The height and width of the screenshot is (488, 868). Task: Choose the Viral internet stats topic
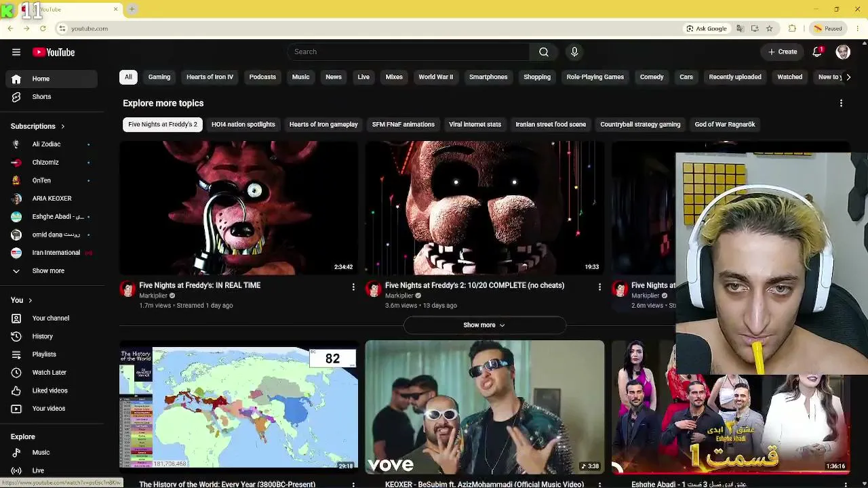coord(475,125)
